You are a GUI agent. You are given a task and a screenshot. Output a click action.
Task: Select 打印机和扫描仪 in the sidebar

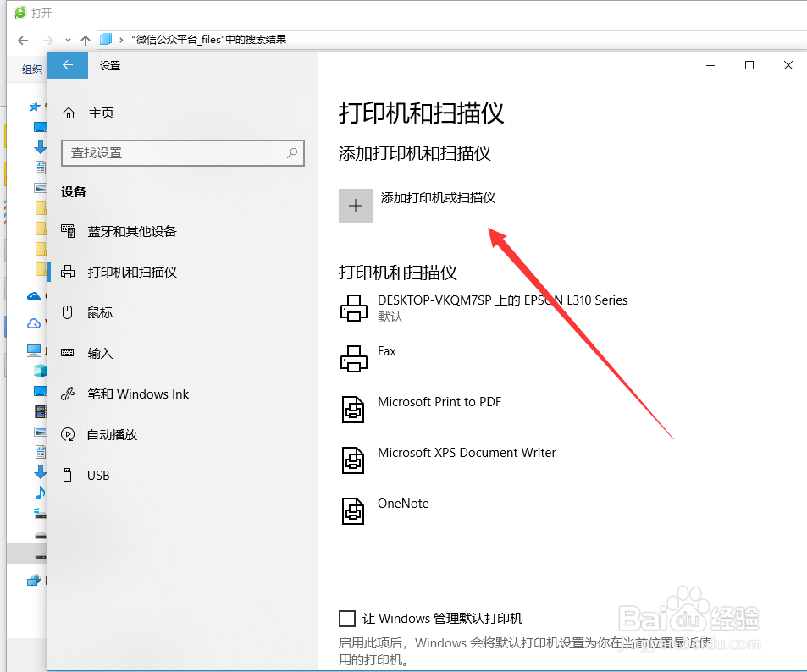[132, 272]
